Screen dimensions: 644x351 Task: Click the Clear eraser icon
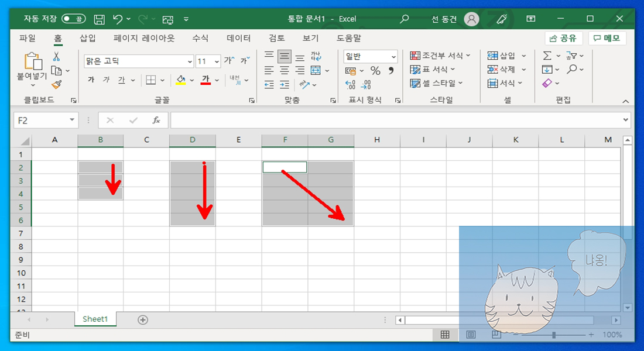click(x=547, y=83)
